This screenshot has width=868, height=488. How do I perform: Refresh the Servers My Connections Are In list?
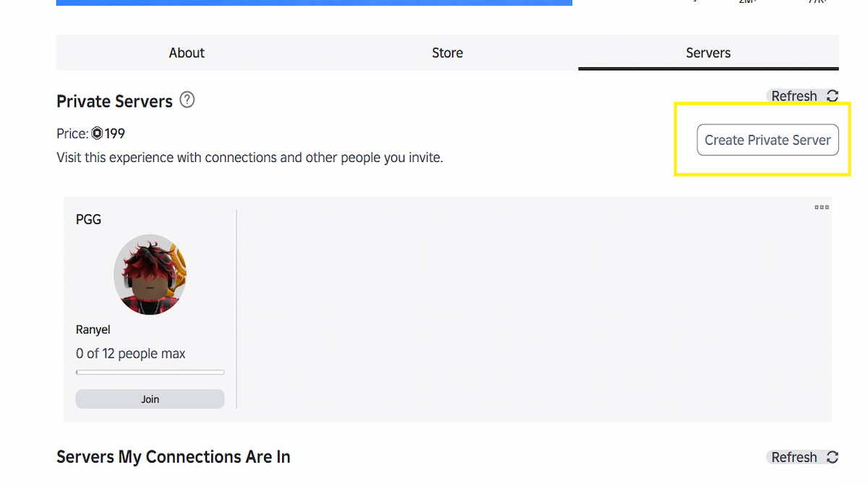pos(802,457)
